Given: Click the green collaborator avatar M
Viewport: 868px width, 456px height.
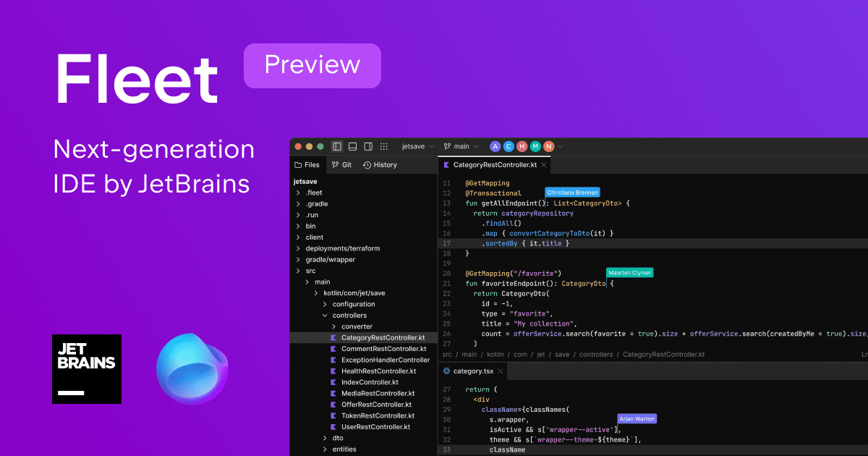Looking at the screenshot, I should pos(535,146).
